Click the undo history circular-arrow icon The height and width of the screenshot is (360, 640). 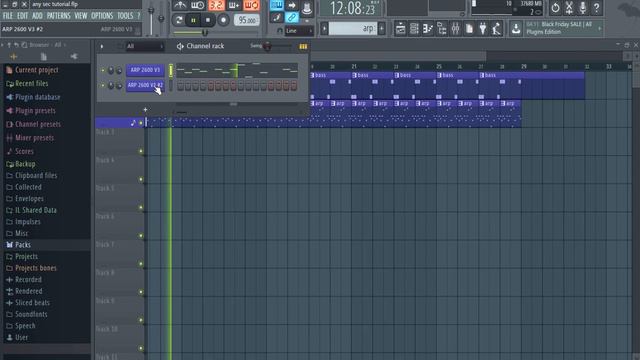click(555, 7)
